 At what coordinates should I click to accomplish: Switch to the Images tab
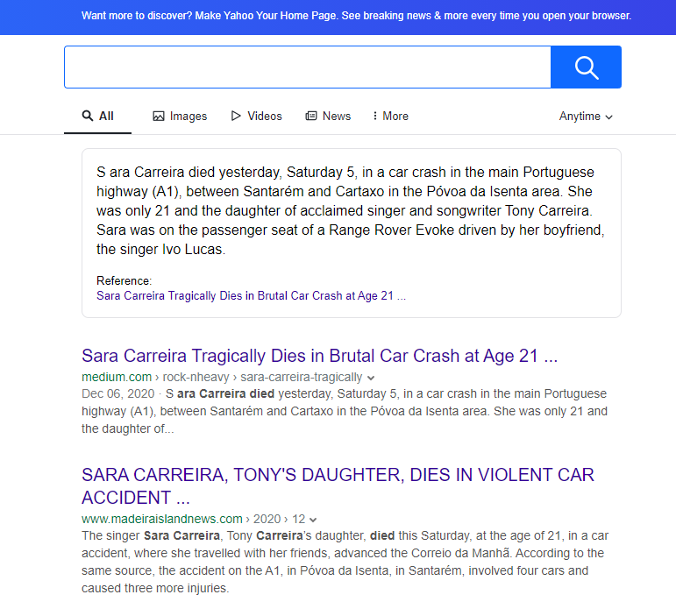[x=180, y=117]
